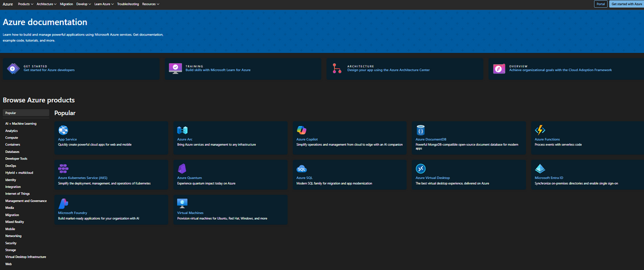Click the Azure Copilot colorful icon
644x270 pixels.
pyautogui.click(x=302, y=130)
